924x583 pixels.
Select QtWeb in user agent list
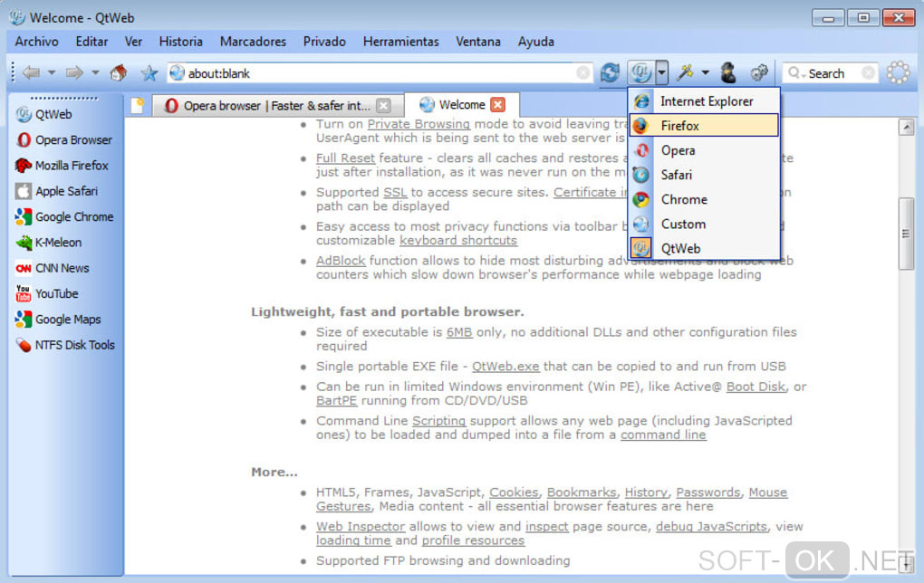(704, 249)
